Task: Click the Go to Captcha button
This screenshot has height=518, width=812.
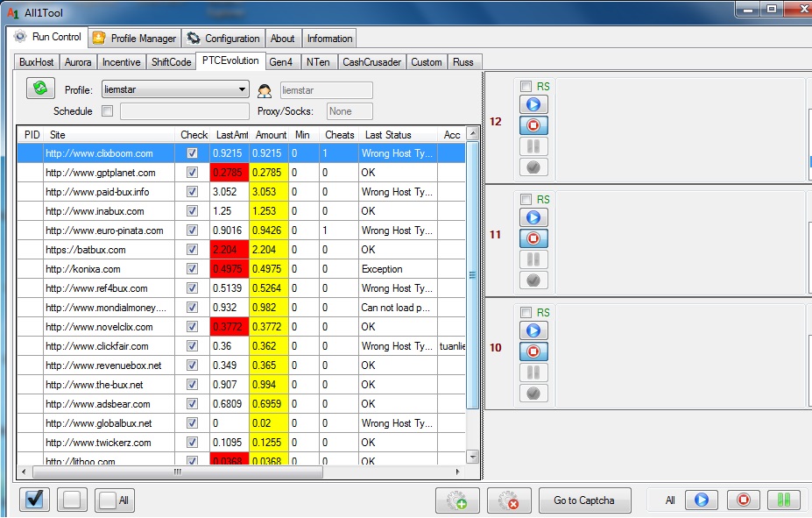Action: point(584,500)
